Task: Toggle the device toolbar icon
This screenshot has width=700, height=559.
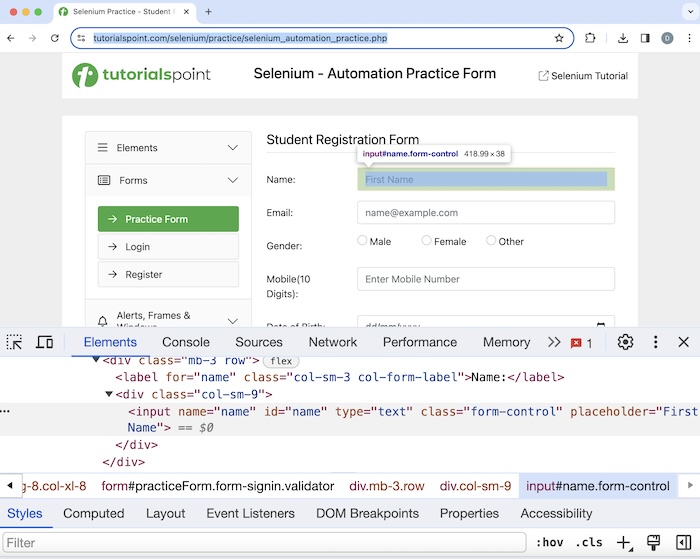Action: (x=45, y=342)
